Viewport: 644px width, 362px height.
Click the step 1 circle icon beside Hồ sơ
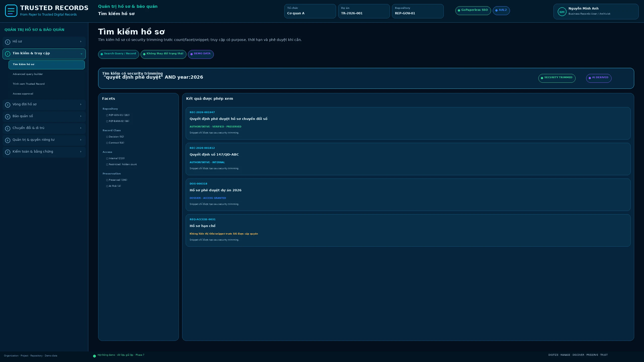point(8,42)
